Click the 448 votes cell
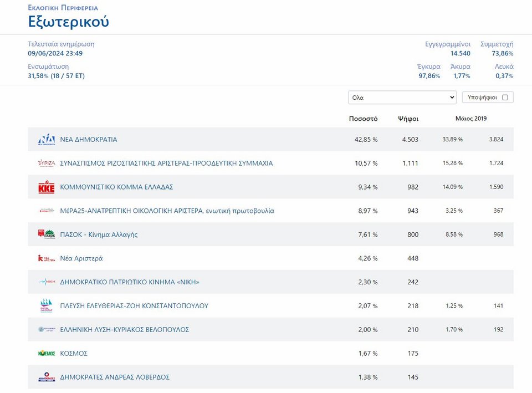Viewport: 532px width, 393px height. point(413,258)
